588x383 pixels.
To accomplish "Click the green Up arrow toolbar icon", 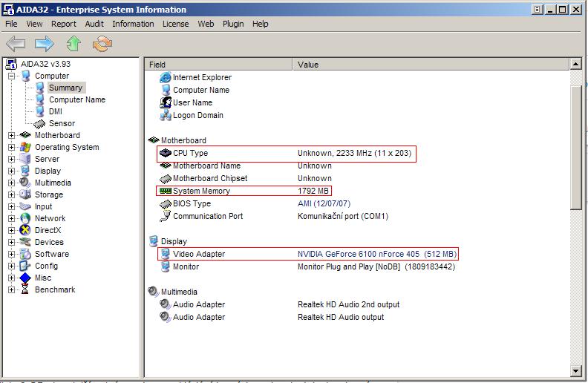I will pos(73,44).
